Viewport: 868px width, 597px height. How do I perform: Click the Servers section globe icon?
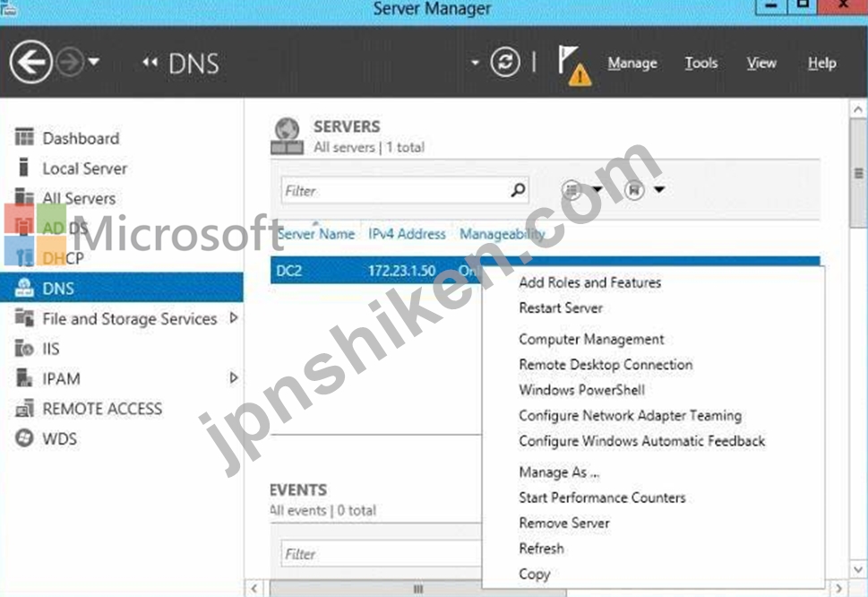287,135
